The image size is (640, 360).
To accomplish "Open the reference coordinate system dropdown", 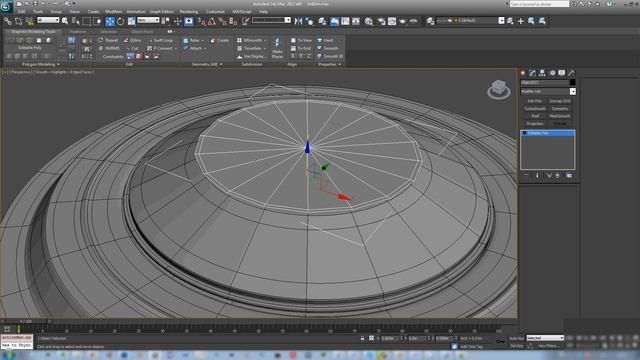I will pyautogui.click(x=148, y=20).
